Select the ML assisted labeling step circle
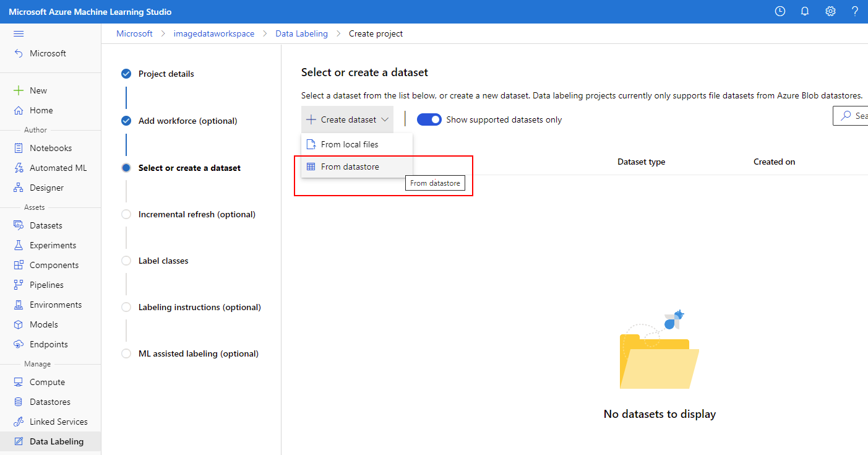The height and width of the screenshot is (455, 868). [x=126, y=353]
